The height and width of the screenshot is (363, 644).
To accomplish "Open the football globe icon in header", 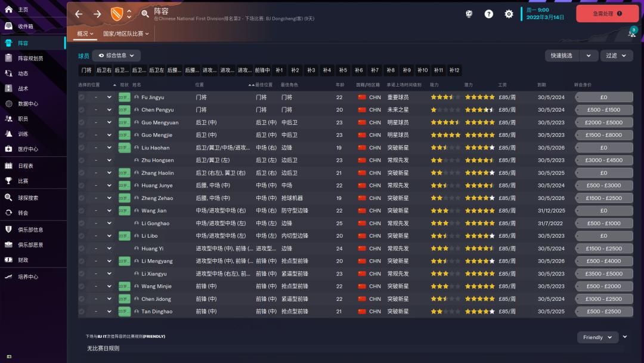I will point(469,14).
